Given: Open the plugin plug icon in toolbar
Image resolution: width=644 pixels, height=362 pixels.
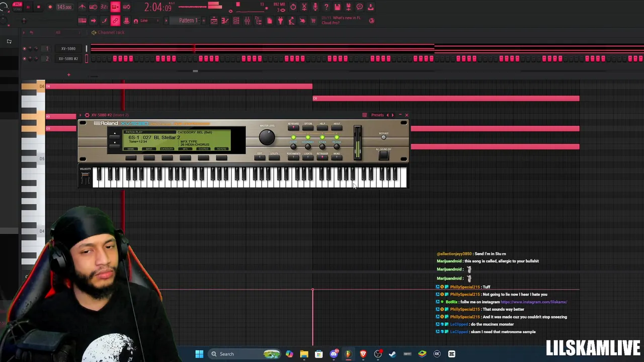Looking at the screenshot, I should (x=280, y=21).
